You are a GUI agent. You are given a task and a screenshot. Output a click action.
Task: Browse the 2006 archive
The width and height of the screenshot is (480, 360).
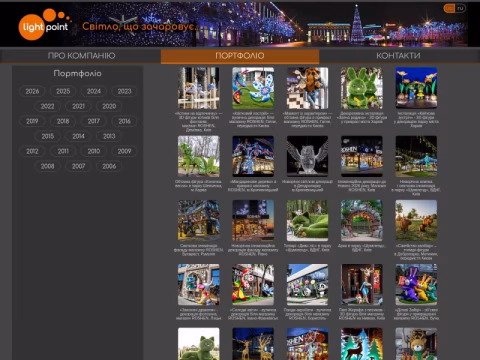pyautogui.click(x=109, y=166)
